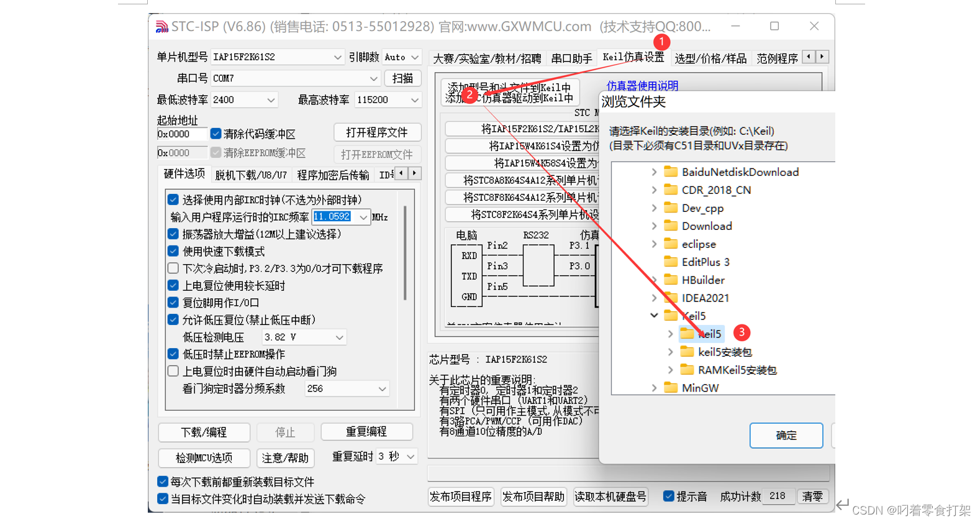Switch to 脱机下载/U8/U7 tab
Screen dimensions: 980x522
pos(251,175)
